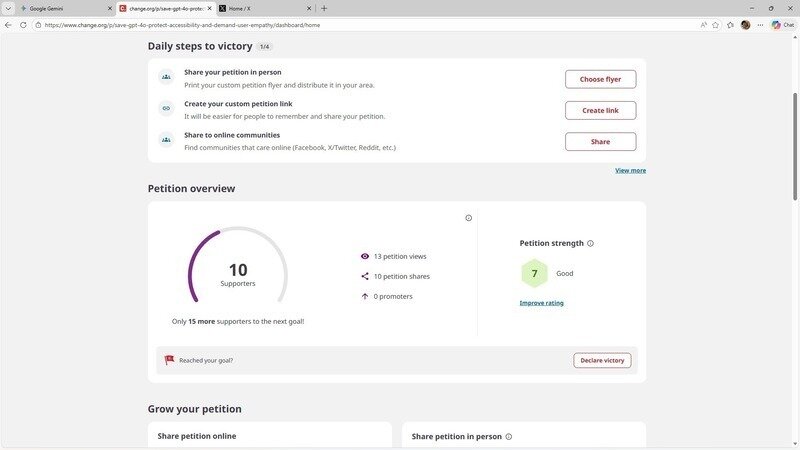Switch to the Google Gemini tab
The height and width of the screenshot is (450, 800).
click(x=60, y=8)
